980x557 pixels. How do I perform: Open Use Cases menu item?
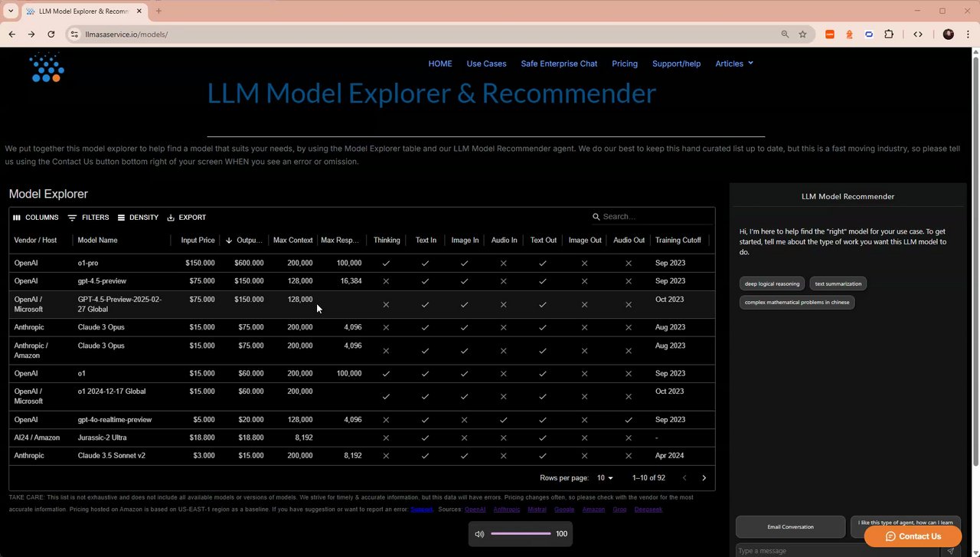click(x=487, y=64)
